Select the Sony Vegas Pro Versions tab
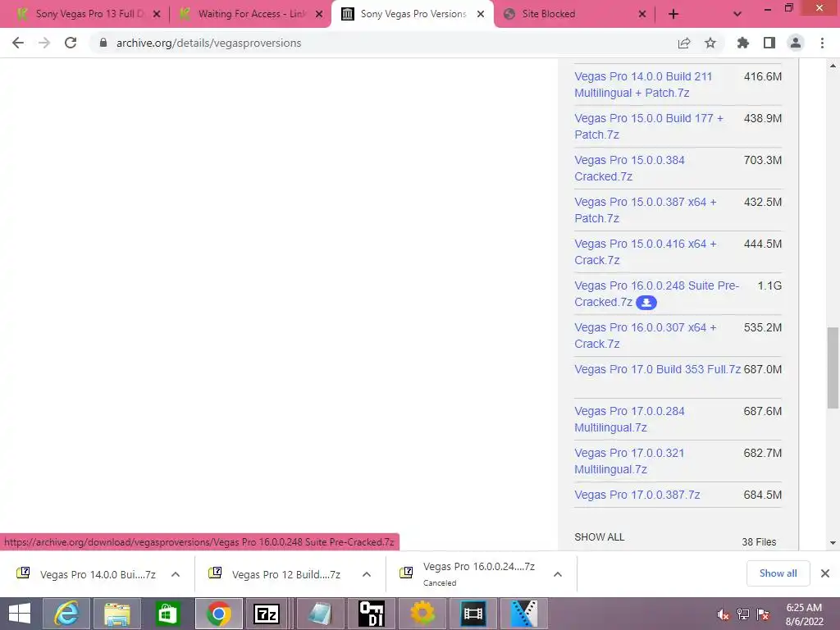 tap(413, 14)
